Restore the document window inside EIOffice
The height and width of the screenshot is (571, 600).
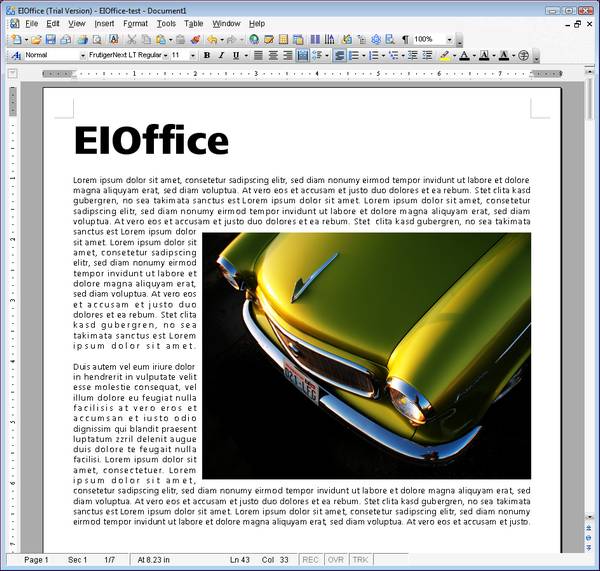(577, 24)
